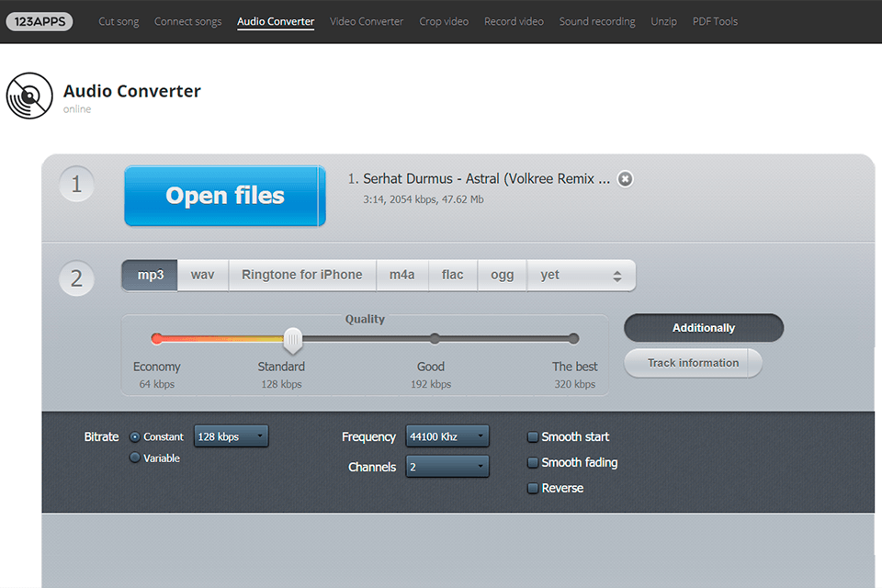The image size is (882, 588).
Task: Click the stepper arrows next to yet
Action: click(615, 274)
